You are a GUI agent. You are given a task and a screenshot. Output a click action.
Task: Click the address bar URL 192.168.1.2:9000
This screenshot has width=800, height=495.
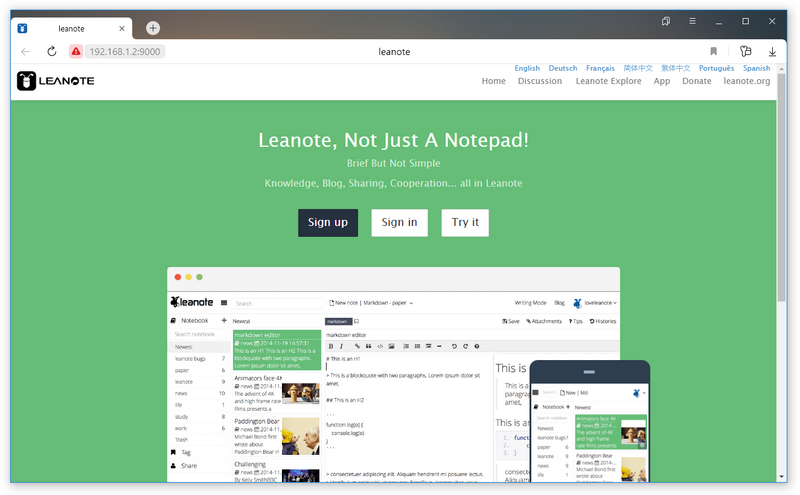tap(124, 52)
